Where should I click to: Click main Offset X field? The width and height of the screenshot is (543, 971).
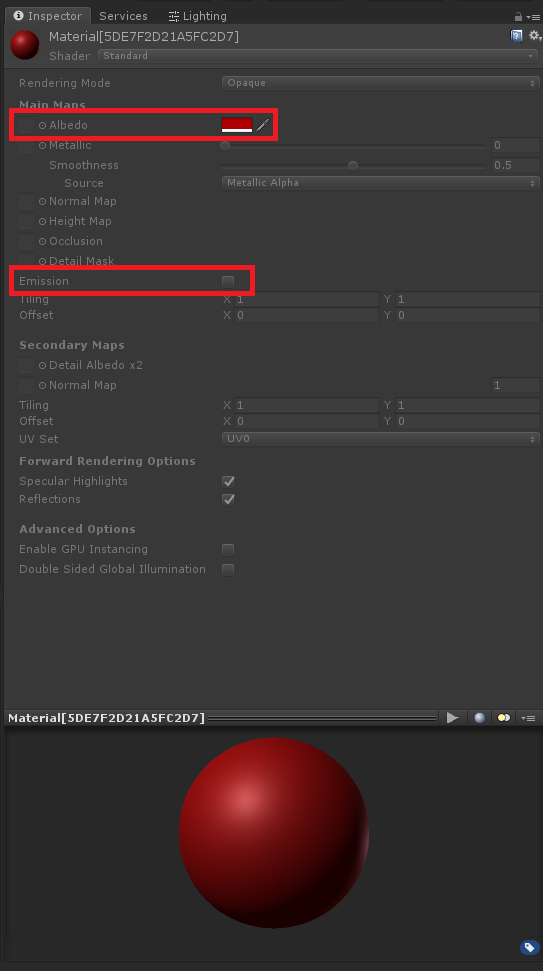(306, 315)
